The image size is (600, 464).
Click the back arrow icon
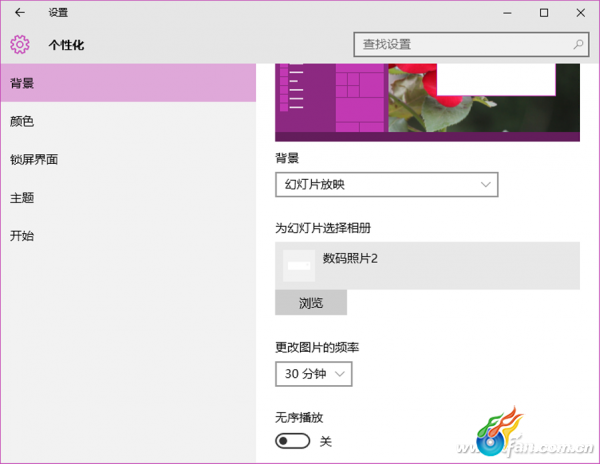tap(20, 13)
